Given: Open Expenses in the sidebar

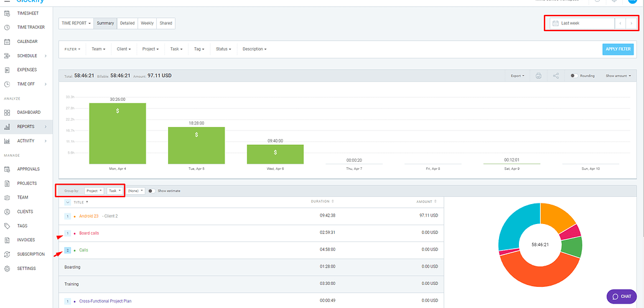Looking at the screenshot, I should [x=27, y=70].
